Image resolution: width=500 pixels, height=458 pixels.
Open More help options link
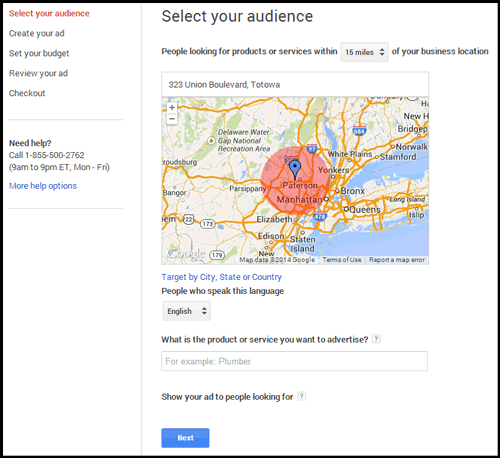click(43, 186)
